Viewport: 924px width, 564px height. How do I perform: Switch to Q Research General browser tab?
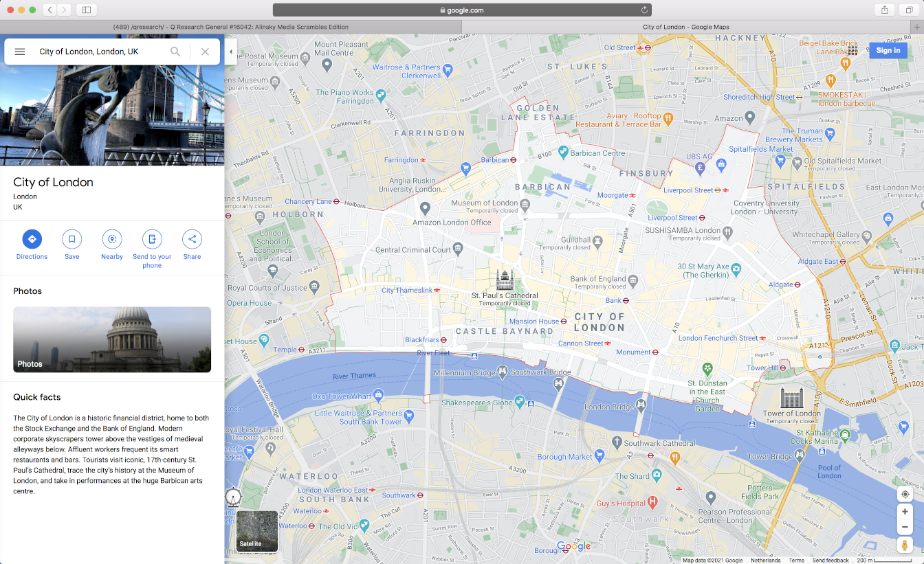[231, 27]
